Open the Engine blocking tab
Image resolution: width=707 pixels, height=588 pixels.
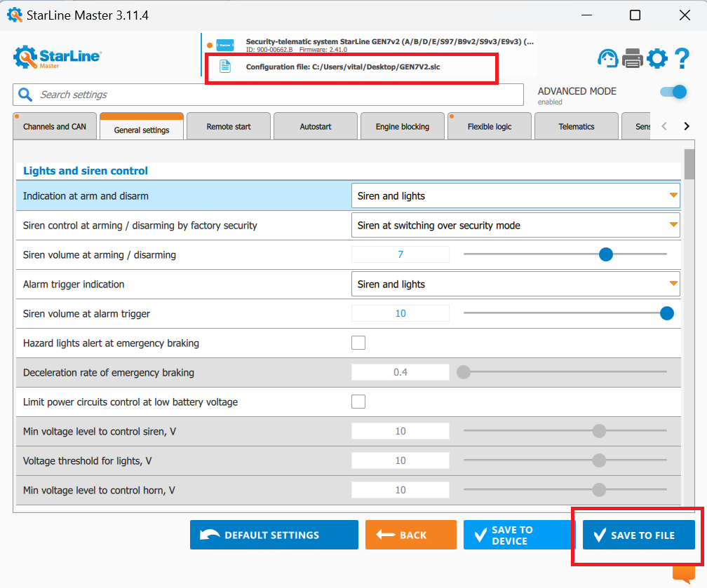click(x=403, y=126)
